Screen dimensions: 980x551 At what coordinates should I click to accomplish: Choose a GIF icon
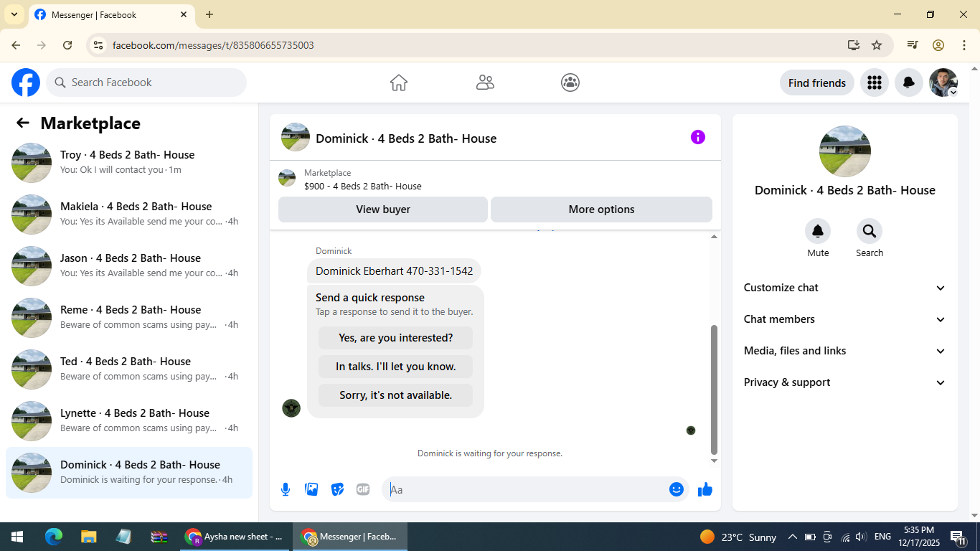point(363,489)
